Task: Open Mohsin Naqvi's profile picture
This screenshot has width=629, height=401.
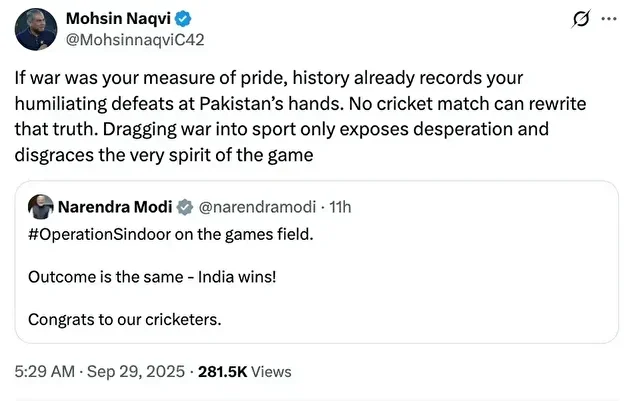Action: tap(35, 30)
